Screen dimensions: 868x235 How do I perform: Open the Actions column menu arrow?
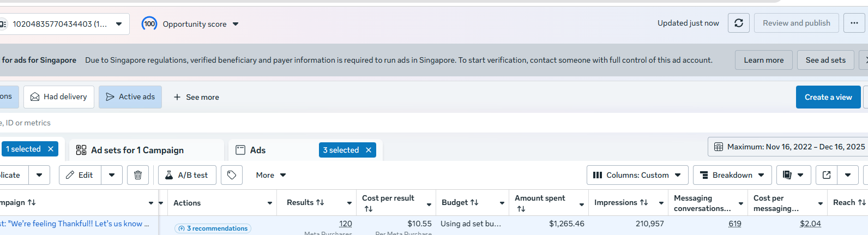click(x=270, y=203)
